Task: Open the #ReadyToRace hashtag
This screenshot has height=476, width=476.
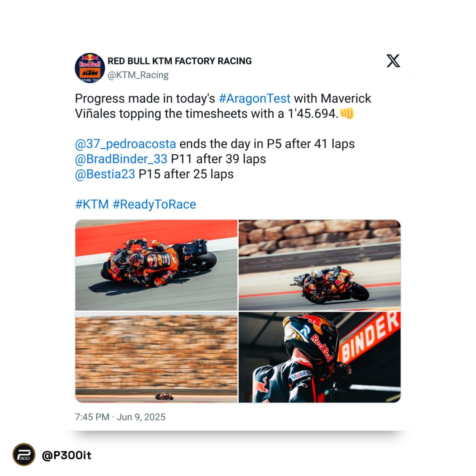Action: coord(154,204)
